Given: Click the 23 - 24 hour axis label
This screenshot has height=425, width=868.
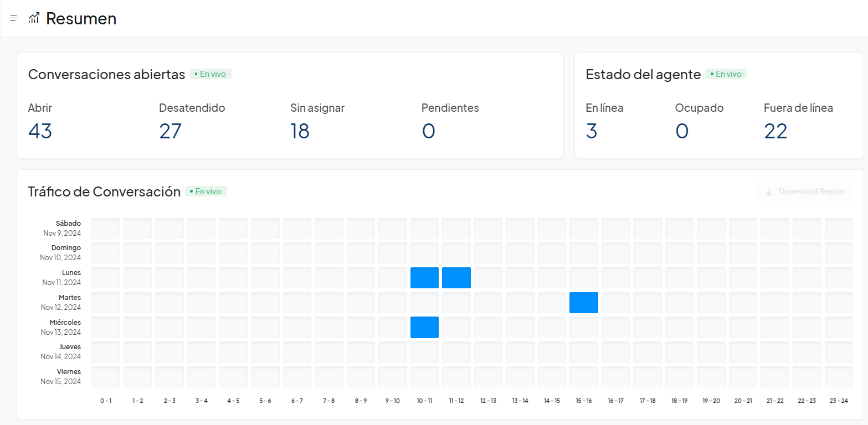Looking at the screenshot, I should [839, 401].
